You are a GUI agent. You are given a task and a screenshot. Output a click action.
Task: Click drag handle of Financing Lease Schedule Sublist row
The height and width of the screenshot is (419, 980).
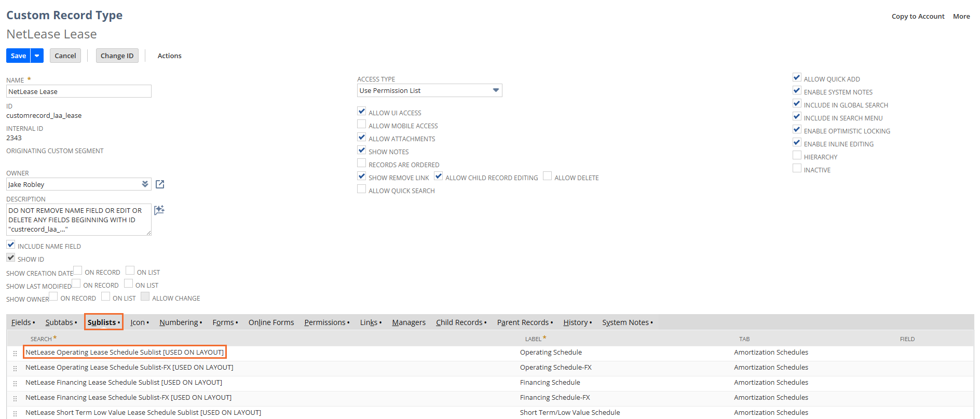[x=15, y=383]
